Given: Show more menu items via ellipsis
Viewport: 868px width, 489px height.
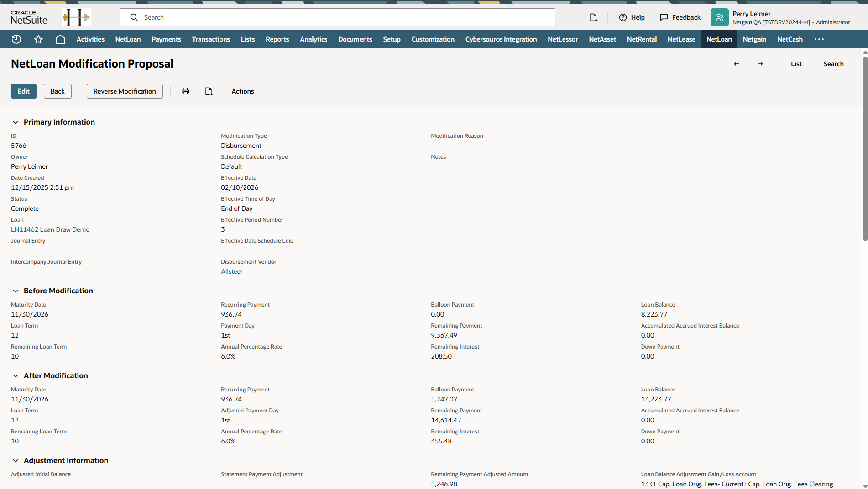Looking at the screenshot, I should pyautogui.click(x=819, y=39).
